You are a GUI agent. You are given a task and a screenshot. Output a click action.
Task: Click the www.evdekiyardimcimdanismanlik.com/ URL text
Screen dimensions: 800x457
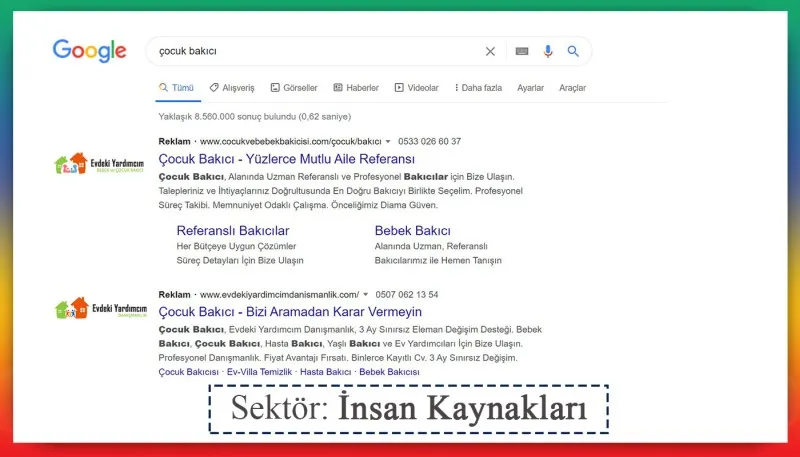coord(280,294)
